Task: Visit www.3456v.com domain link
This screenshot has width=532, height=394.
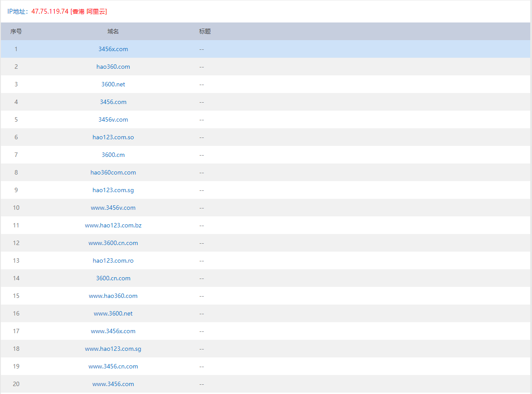Action: (113, 208)
